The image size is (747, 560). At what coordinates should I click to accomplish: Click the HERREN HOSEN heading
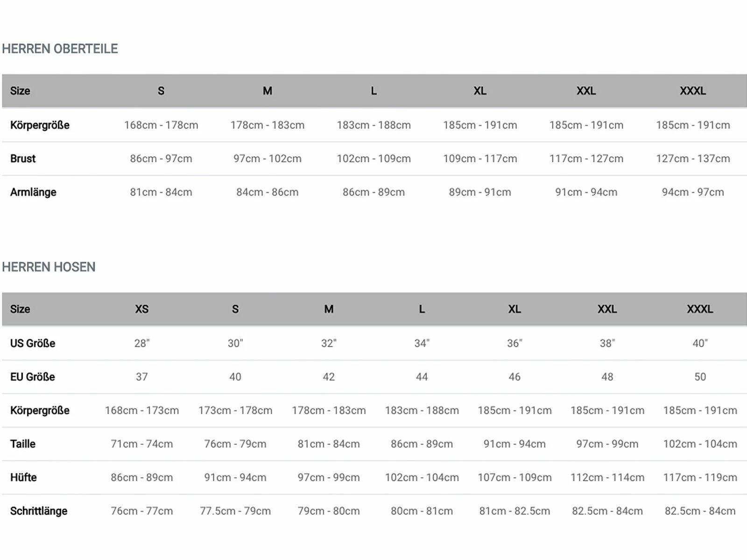49,267
